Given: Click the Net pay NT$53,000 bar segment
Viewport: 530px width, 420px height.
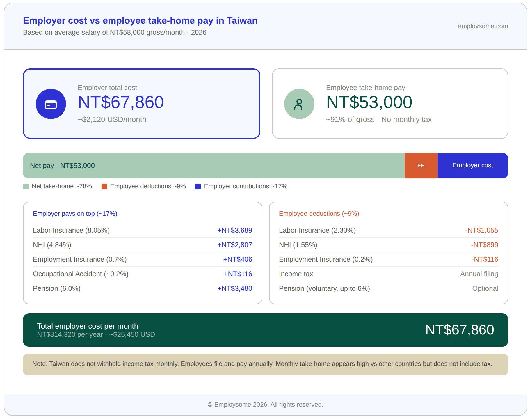Looking at the screenshot, I should (204, 165).
